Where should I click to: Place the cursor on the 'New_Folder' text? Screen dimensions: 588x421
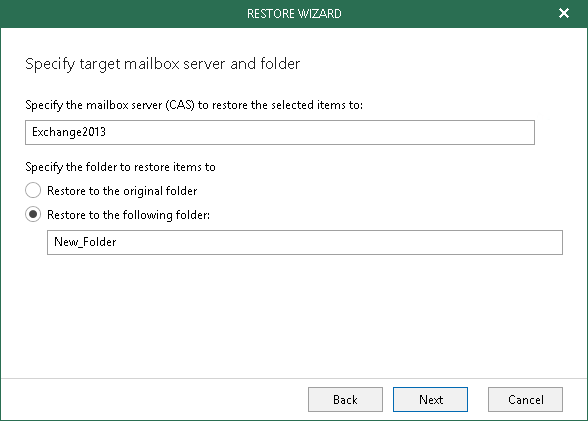coord(85,242)
